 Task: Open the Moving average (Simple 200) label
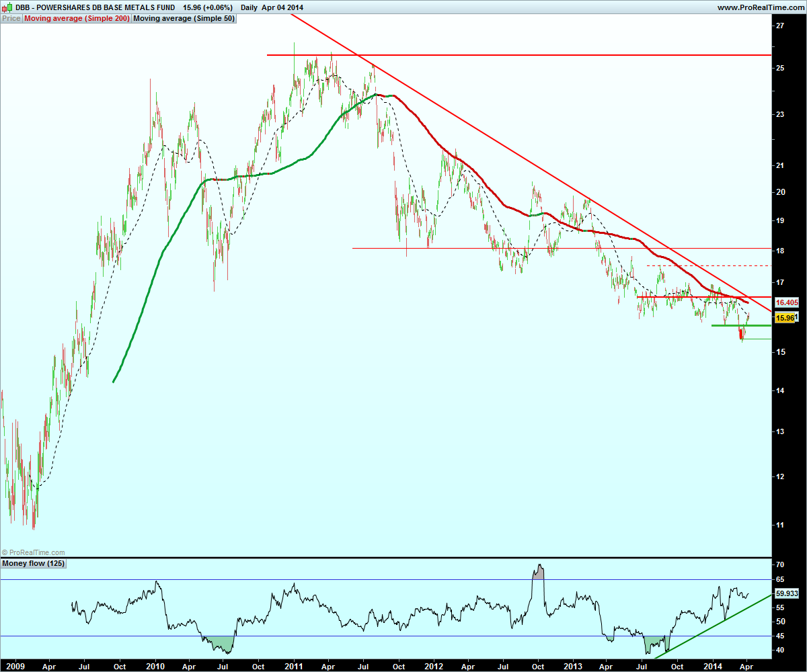(x=77, y=19)
